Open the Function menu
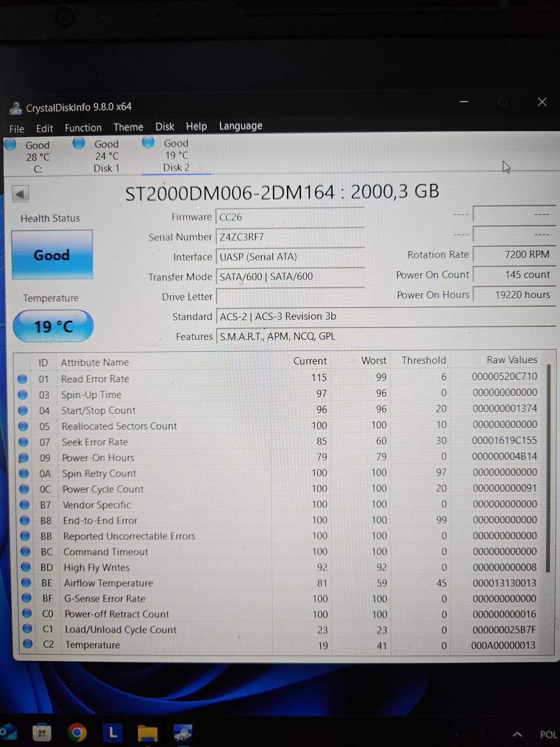Viewport: 560px width, 747px height. pyautogui.click(x=83, y=128)
